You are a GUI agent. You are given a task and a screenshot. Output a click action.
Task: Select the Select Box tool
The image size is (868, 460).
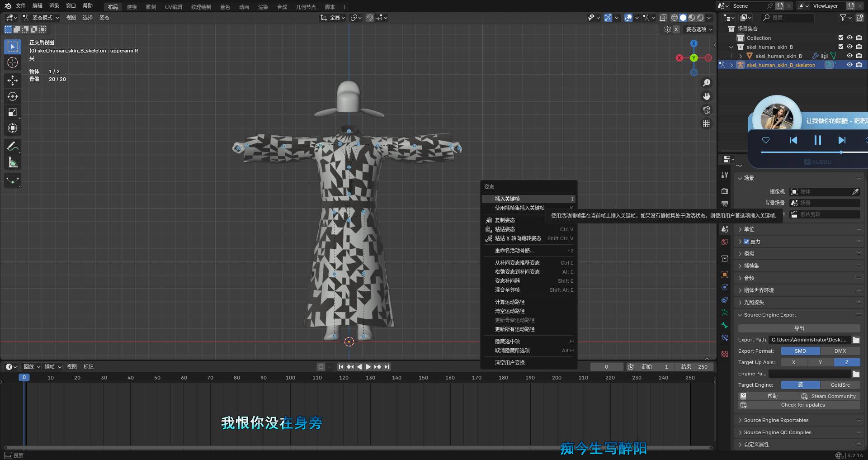(13, 47)
